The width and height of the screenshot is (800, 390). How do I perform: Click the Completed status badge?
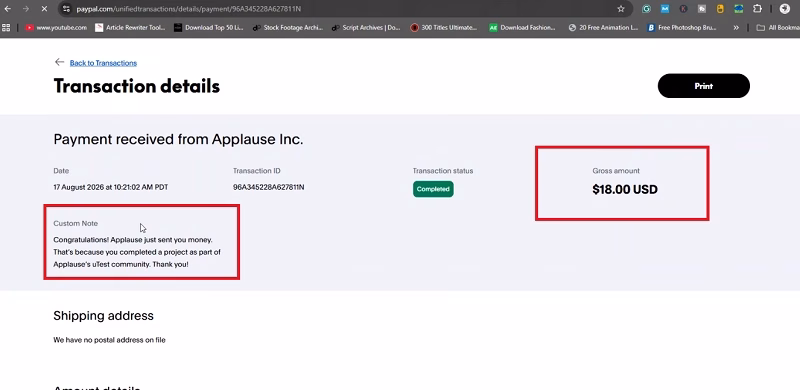pos(433,189)
